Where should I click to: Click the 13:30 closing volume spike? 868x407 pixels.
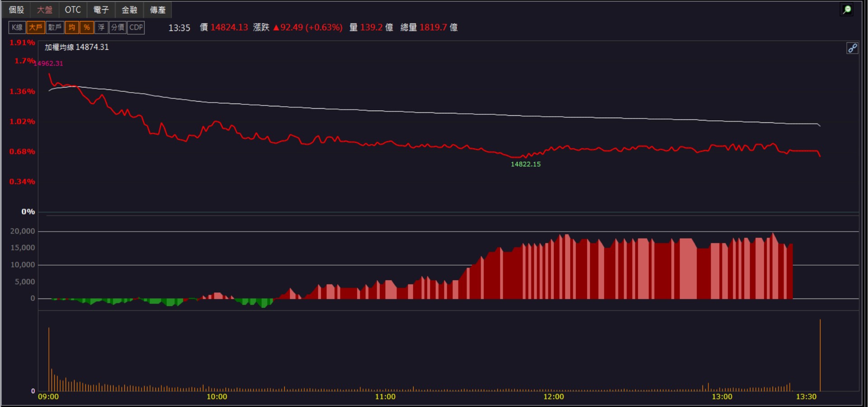820,355
